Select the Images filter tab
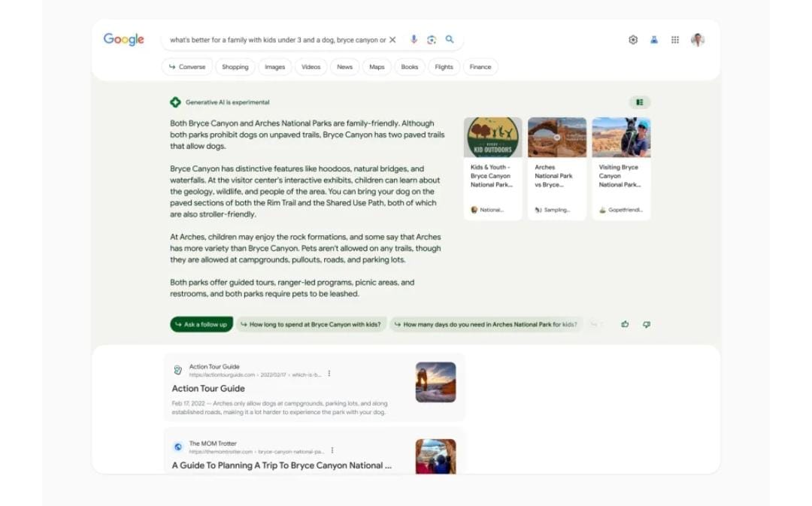812x506 pixels. [274, 67]
